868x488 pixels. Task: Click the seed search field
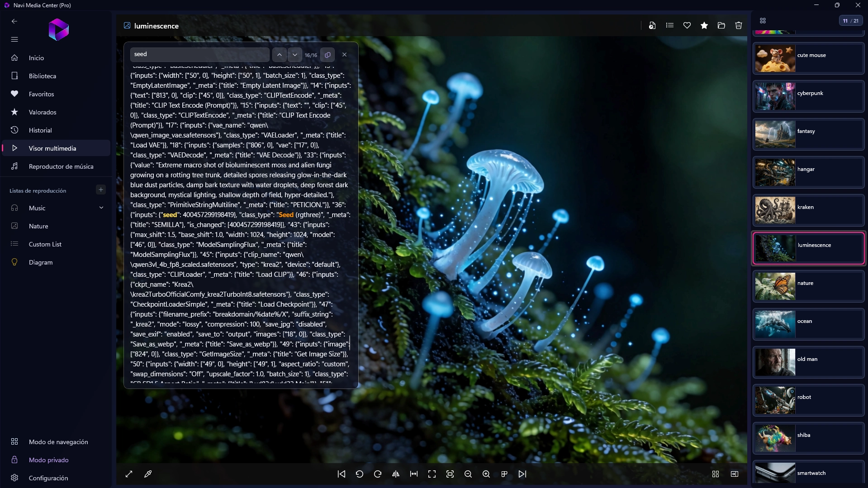(x=199, y=54)
